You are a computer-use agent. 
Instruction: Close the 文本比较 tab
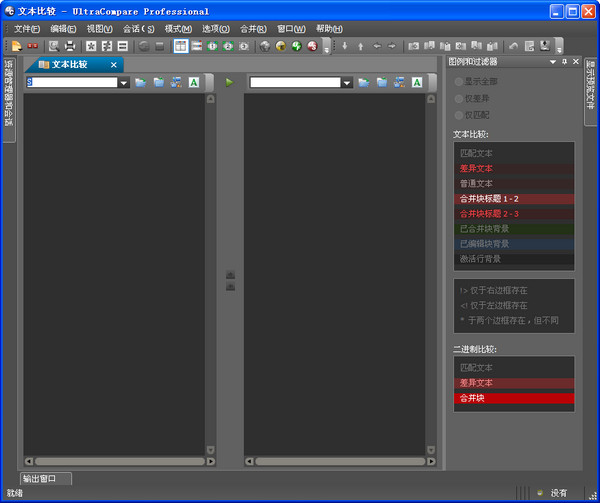113,64
